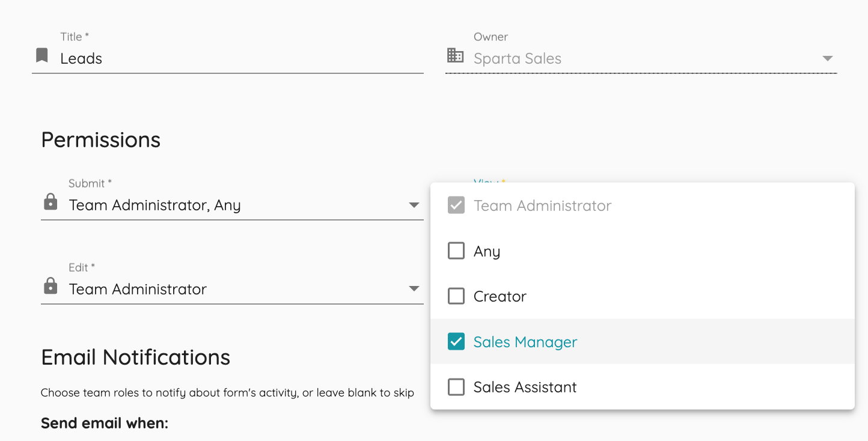Click the building icon beside Owner
The width and height of the screenshot is (868, 441).
[456, 55]
